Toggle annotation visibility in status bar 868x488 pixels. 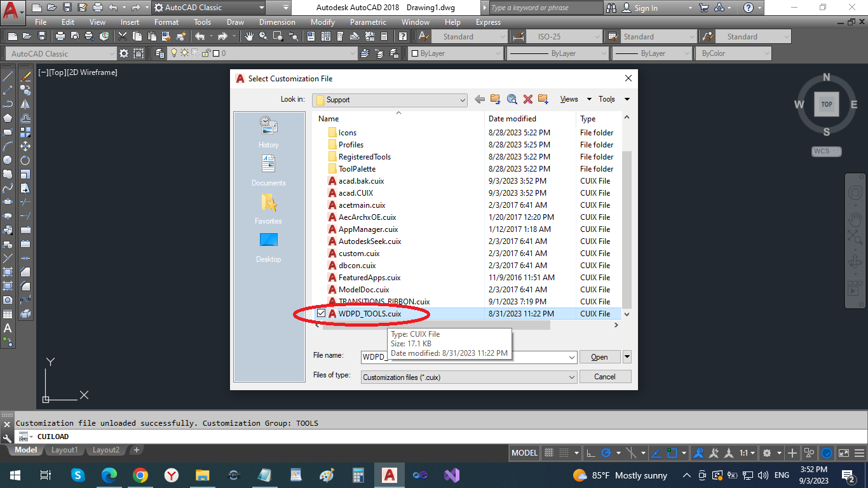pos(699,453)
